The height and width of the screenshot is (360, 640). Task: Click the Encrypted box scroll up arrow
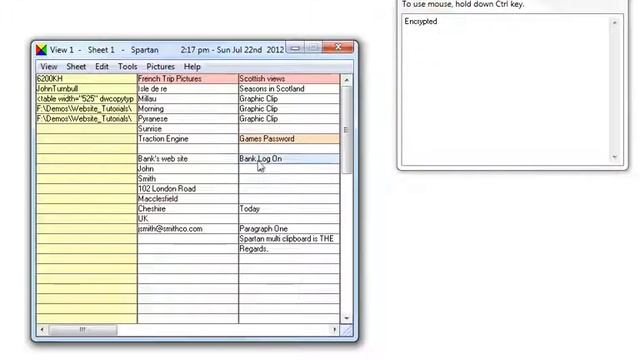(x=615, y=22)
